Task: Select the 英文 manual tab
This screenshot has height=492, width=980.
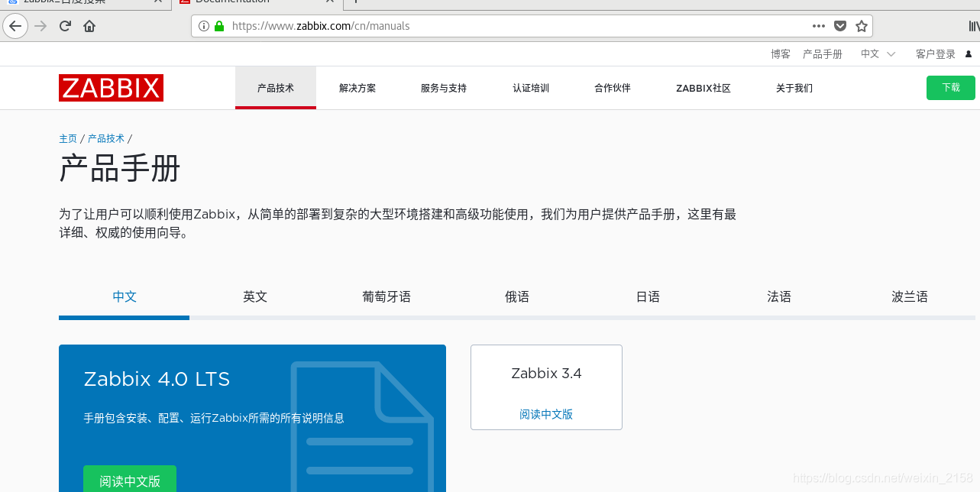Action: (255, 296)
